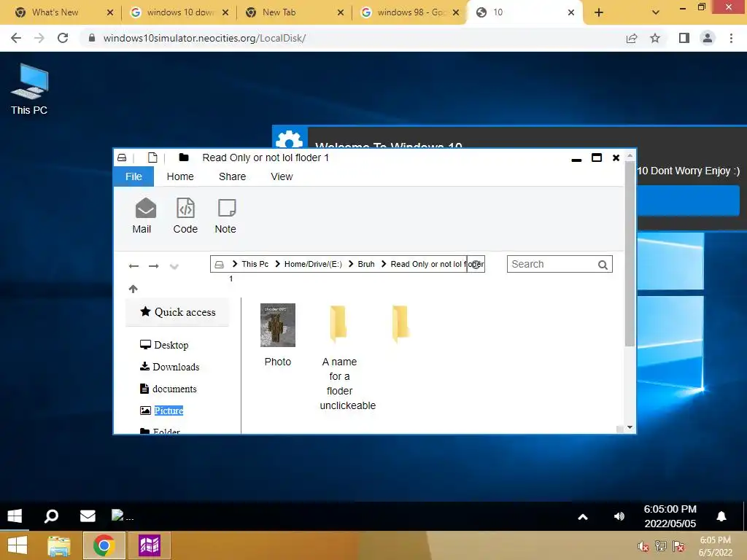
Task: Open the simulated Windows Start button
Action: coord(15,516)
